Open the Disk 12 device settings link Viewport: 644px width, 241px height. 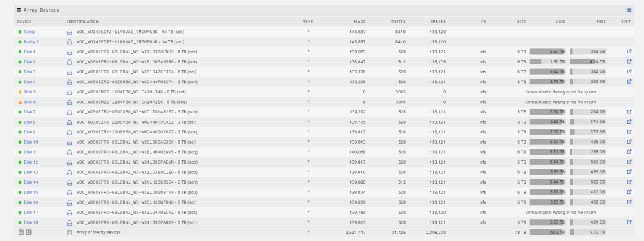tap(31, 162)
